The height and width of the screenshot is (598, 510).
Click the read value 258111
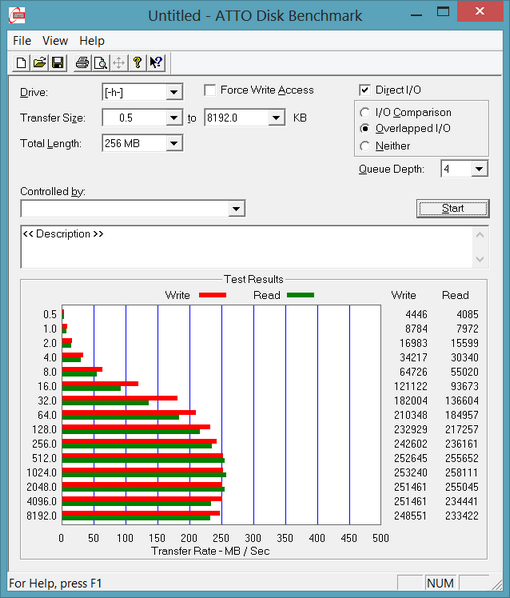pyautogui.click(x=462, y=473)
